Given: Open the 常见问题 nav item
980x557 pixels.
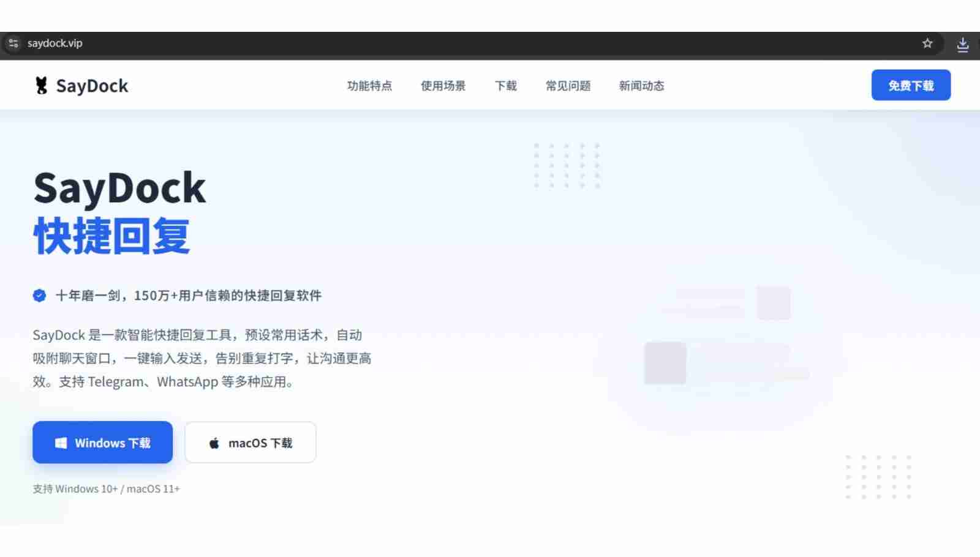Looking at the screenshot, I should click(568, 86).
